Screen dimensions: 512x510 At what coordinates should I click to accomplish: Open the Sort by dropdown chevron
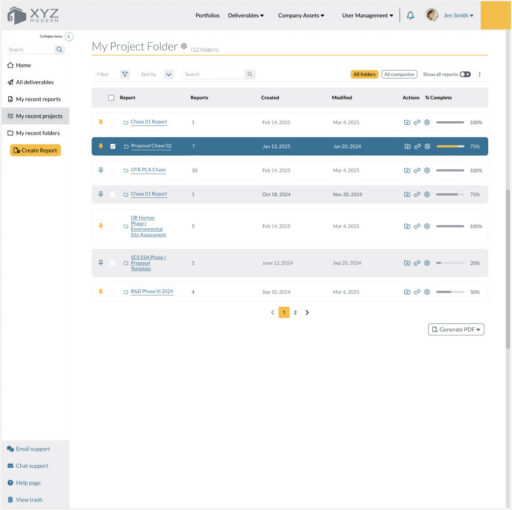pyautogui.click(x=169, y=74)
